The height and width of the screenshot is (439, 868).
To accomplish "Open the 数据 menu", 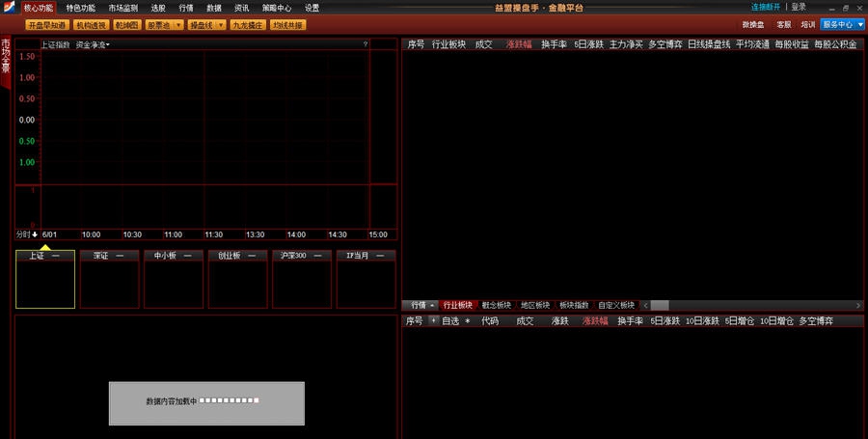I will pos(214,9).
